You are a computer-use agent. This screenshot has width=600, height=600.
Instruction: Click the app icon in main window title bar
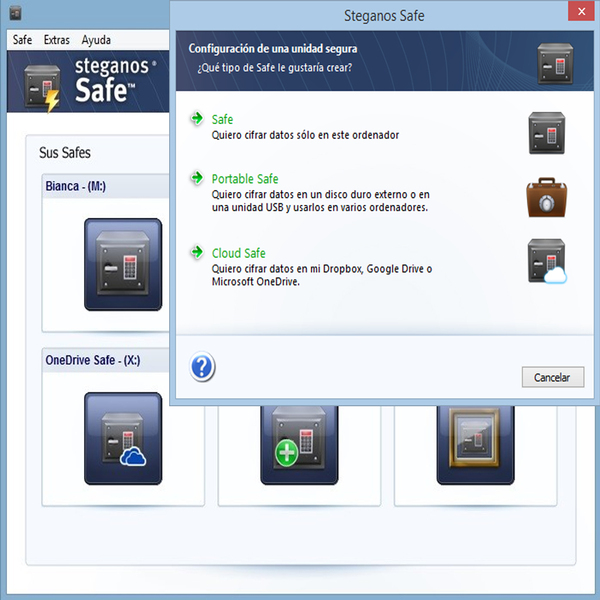click(15, 14)
